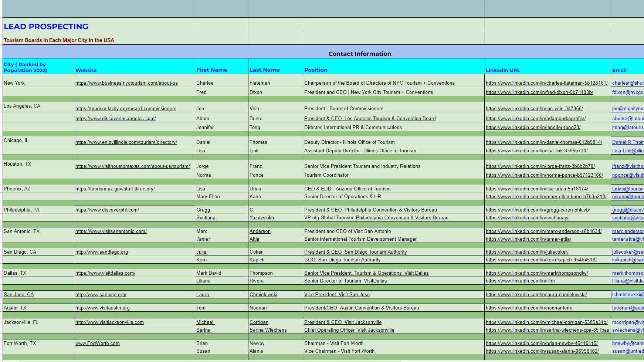Open the jorge-franz LinkedIn URL
Viewport: 644px width, 362px height.
pos(540,166)
